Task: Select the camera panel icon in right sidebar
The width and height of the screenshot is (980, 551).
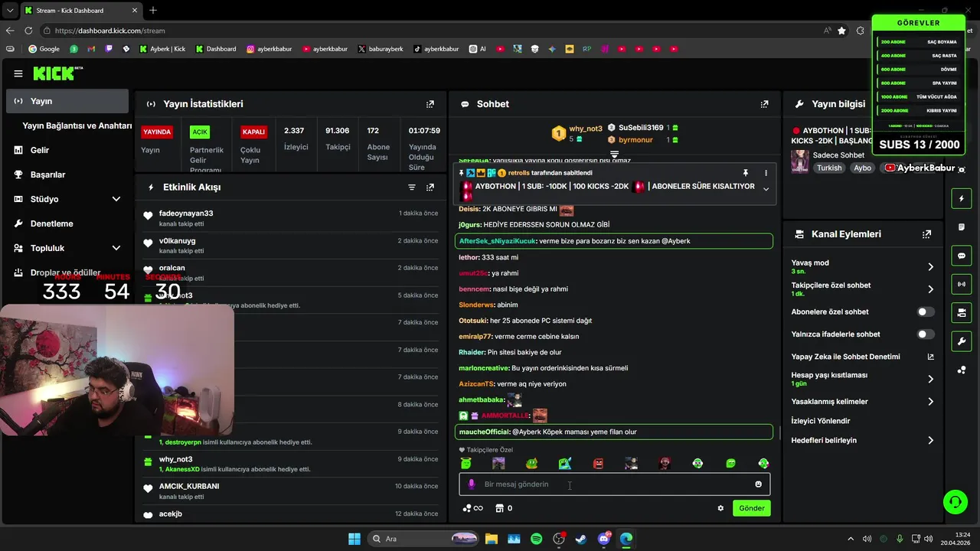Action: click(x=962, y=312)
